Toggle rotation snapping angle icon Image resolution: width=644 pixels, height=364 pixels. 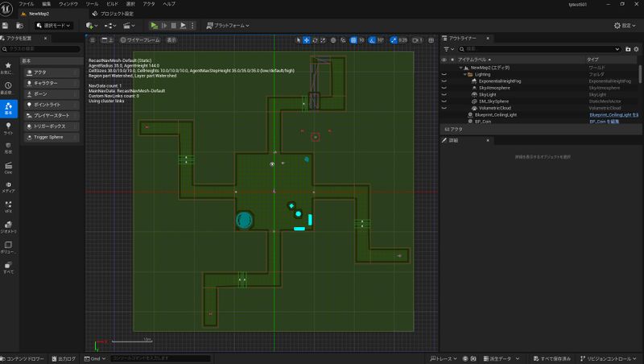(x=372, y=40)
